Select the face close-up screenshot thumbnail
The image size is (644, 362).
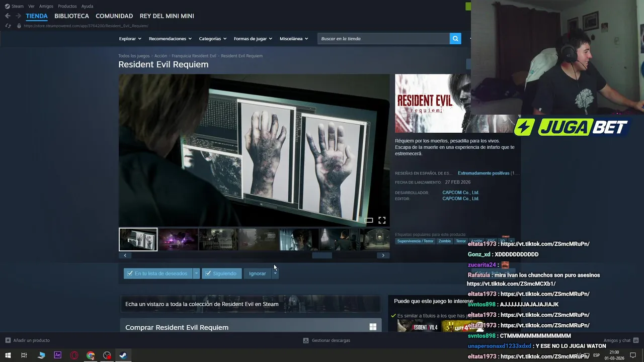299,239
